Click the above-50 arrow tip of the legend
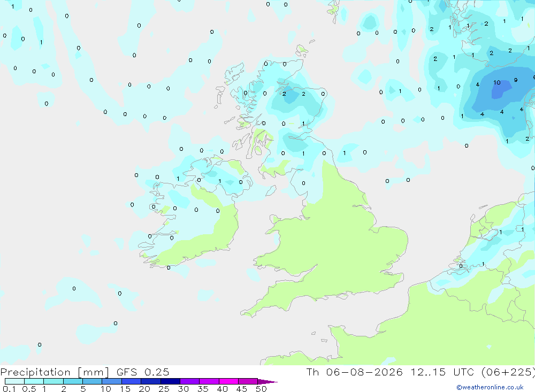 tap(267, 382)
